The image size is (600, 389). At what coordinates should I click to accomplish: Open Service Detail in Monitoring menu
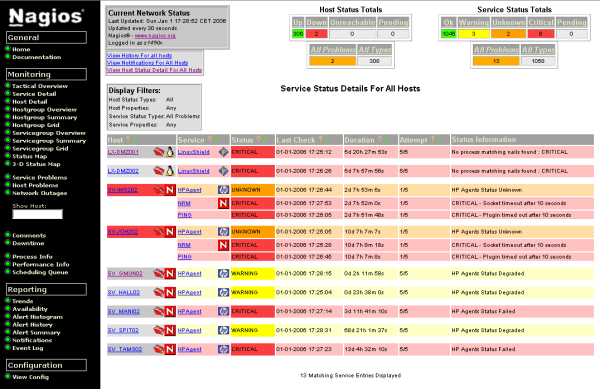coord(34,94)
